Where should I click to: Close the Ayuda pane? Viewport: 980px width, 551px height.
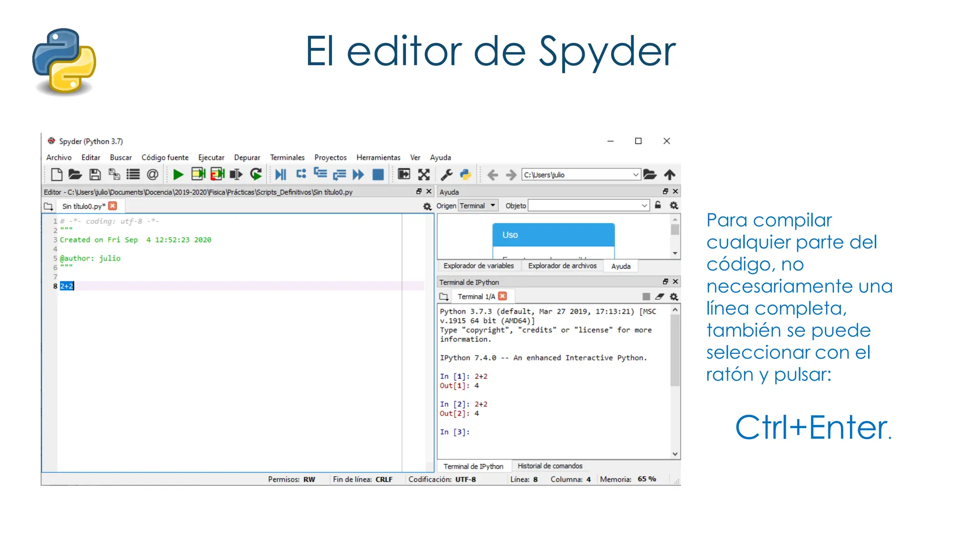click(x=675, y=191)
